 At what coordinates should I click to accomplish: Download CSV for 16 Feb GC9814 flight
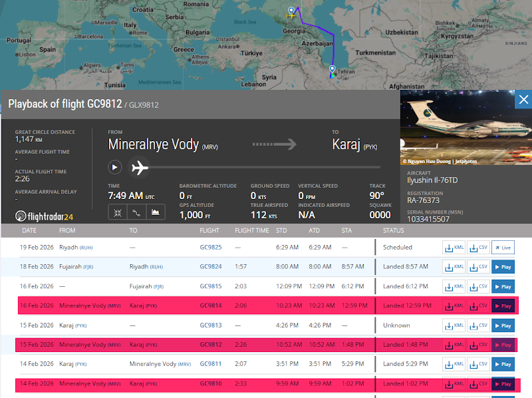(x=478, y=306)
